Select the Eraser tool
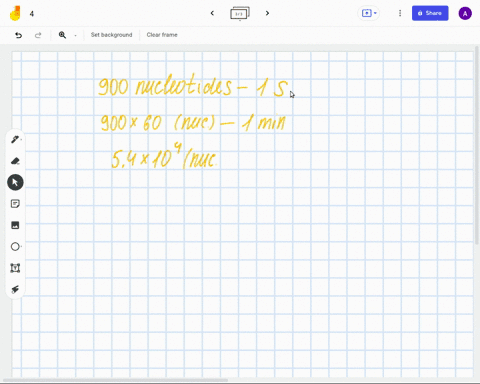480x384 pixels. click(x=15, y=161)
